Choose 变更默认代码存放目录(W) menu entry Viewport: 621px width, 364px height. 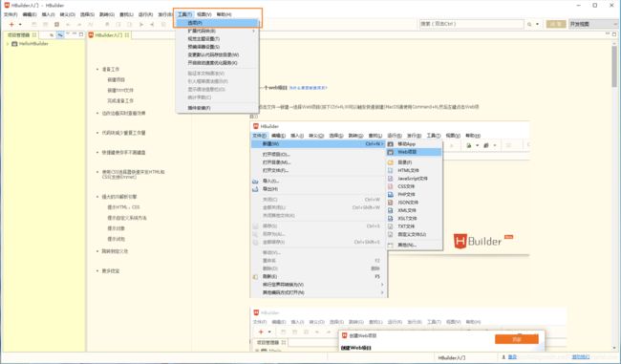click(x=217, y=54)
